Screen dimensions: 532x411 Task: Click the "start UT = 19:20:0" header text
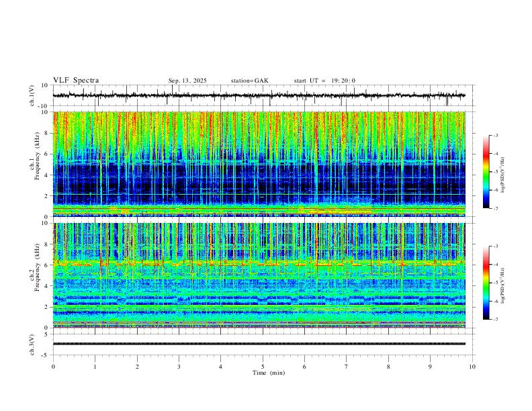324,81
